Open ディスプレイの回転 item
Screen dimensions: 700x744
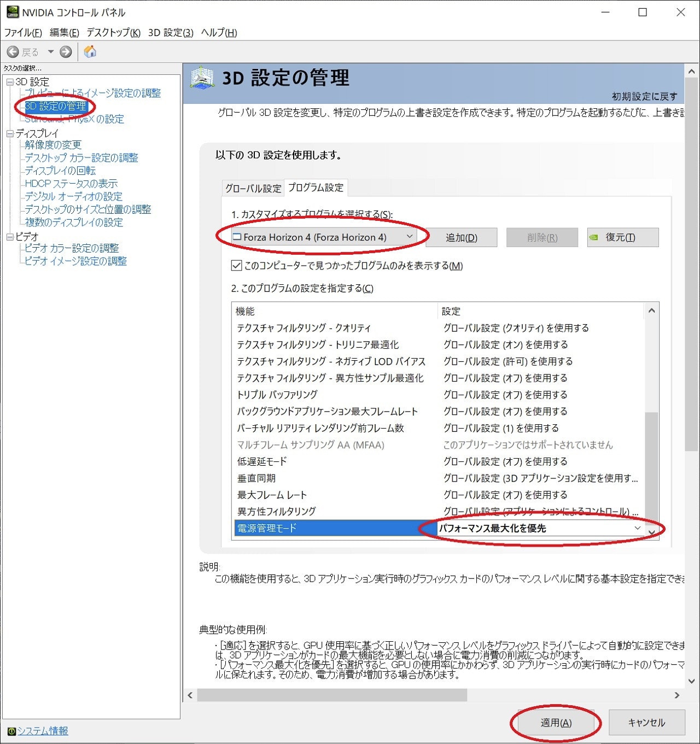[60, 171]
